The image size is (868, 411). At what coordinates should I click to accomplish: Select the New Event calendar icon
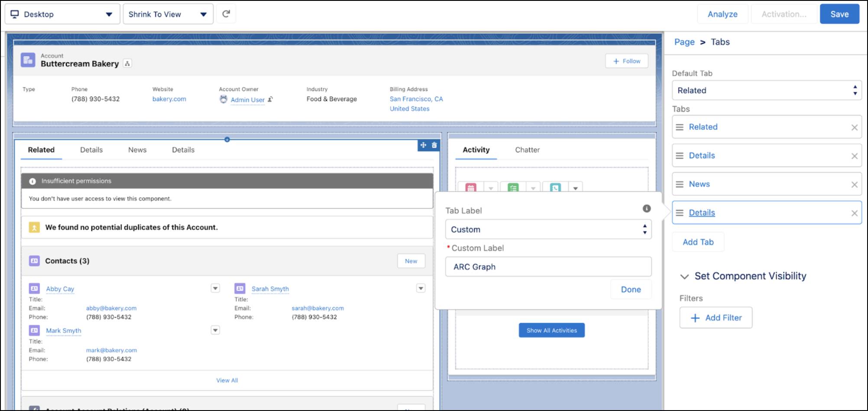click(x=471, y=188)
